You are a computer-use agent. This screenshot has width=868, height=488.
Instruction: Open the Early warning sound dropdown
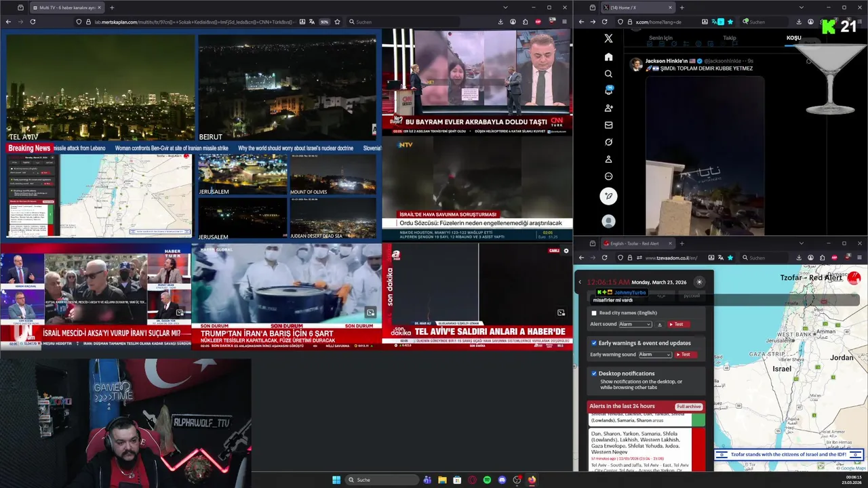click(654, 354)
